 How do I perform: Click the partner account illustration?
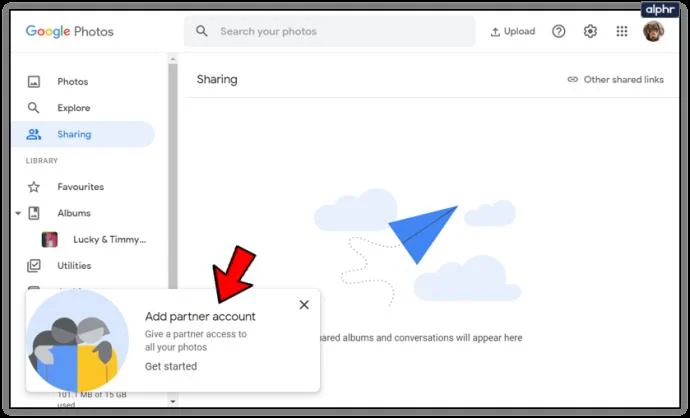pos(78,341)
